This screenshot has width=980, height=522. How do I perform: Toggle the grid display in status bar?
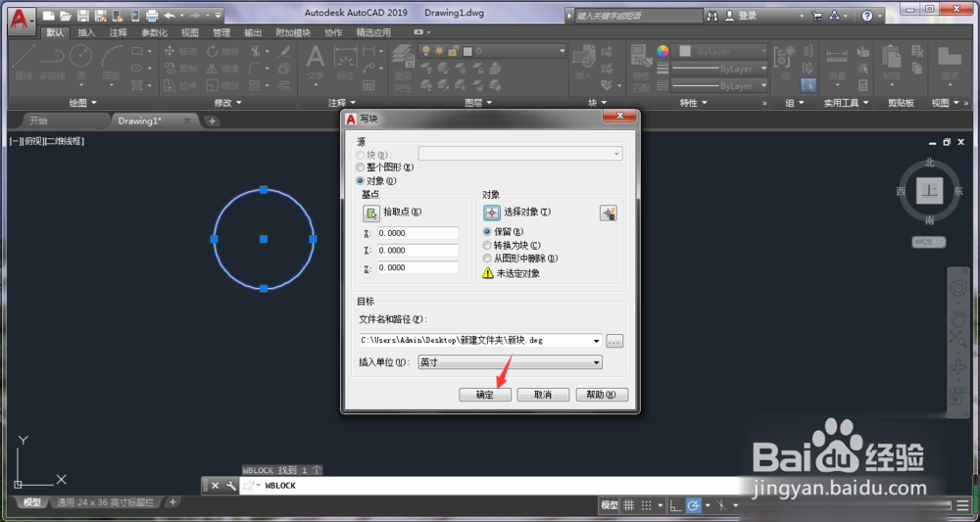tap(629, 504)
